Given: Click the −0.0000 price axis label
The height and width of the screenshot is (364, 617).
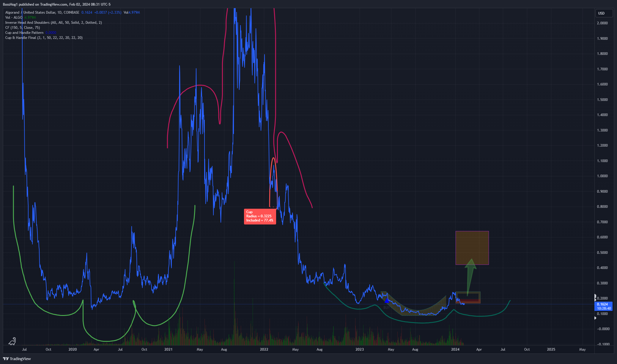Looking at the screenshot, I should coord(603,329).
